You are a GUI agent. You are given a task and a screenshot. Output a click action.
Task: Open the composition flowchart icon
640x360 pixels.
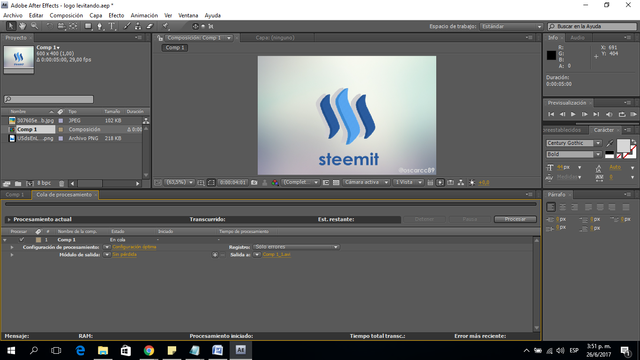(x=461, y=182)
